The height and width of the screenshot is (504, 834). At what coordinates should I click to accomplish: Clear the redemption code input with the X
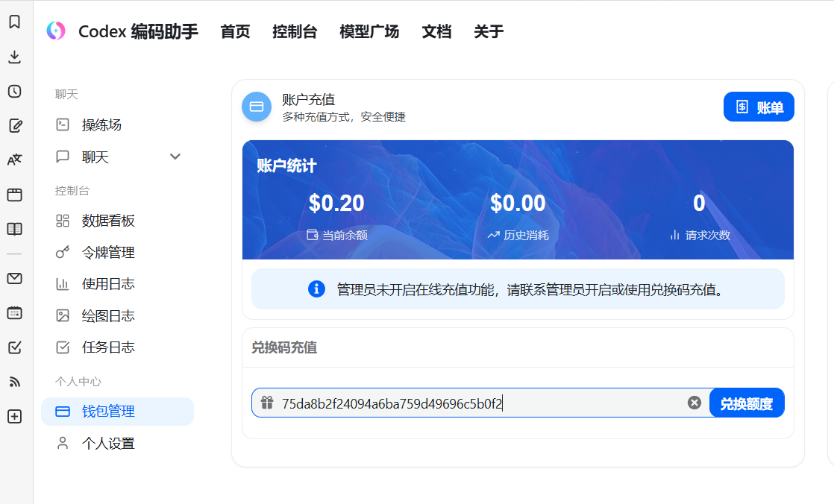pos(695,402)
